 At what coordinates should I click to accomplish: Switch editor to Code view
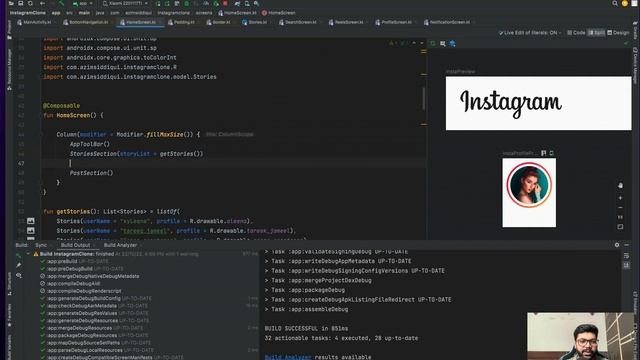coord(576,33)
